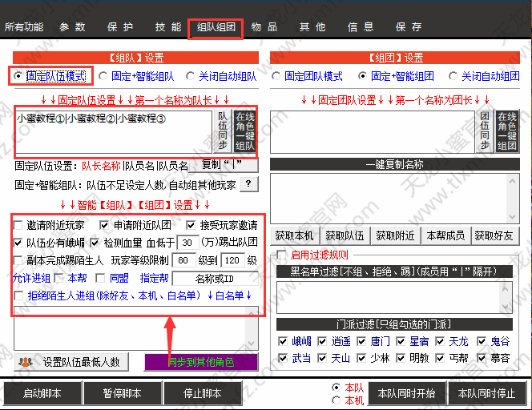
Task: Click 启动脚本 button
Action: click(x=42, y=393)
